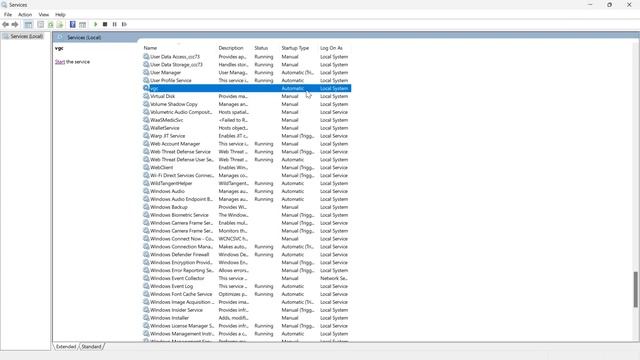Click the gear icon beside Windows Defender Firewall
Viewport: 640px width, 360px height.
[146, 254]
